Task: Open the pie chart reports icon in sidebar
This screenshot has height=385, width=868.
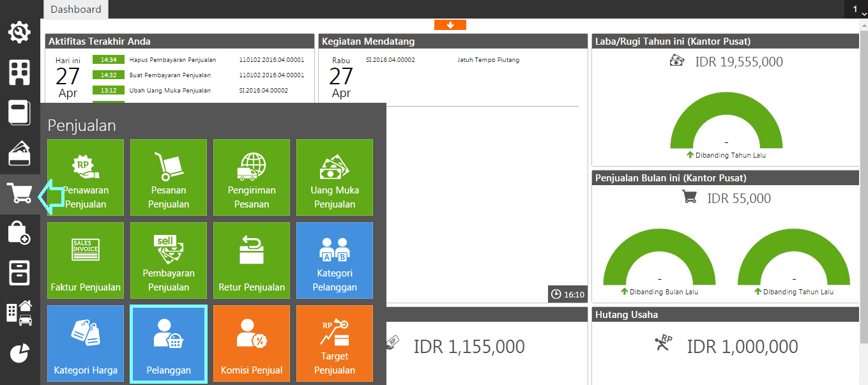Action: coord(19,352)
